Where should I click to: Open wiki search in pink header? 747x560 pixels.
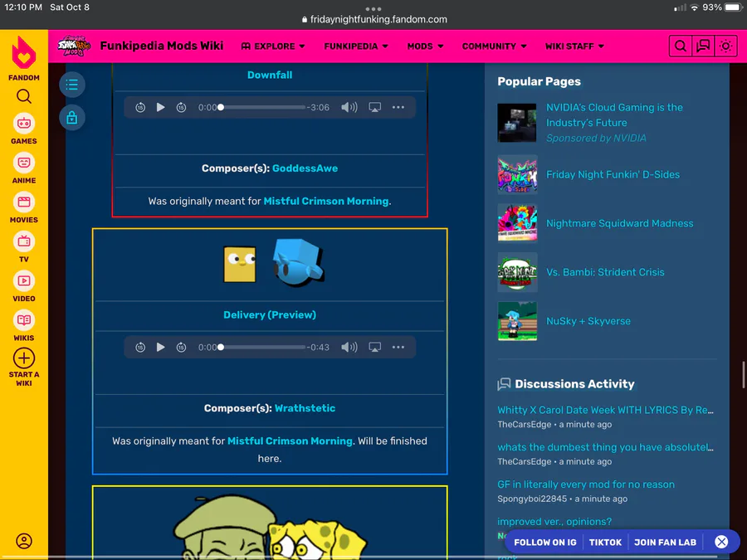681,46
